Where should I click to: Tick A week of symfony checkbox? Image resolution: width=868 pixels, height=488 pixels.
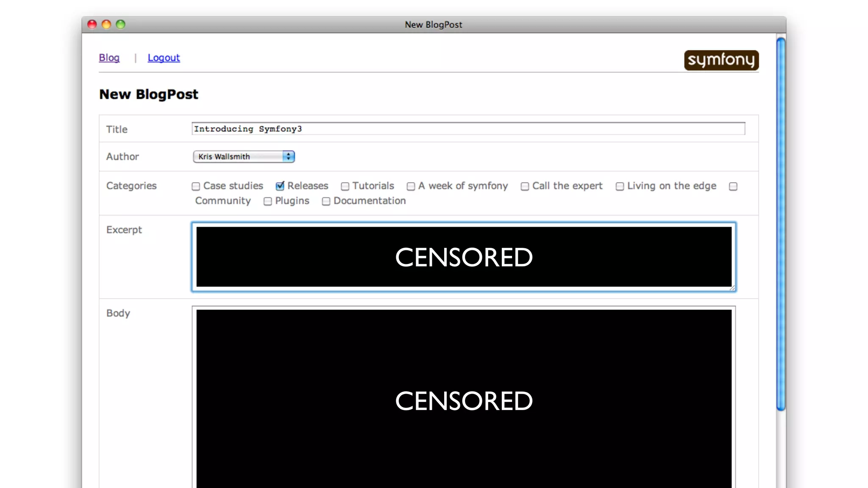point(411,186)
